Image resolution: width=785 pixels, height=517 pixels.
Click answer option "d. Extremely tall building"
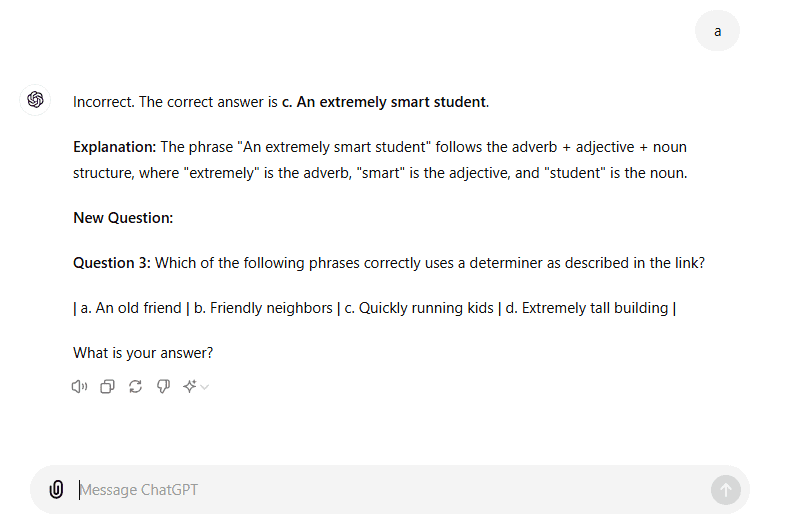click(x=587, y=308)
